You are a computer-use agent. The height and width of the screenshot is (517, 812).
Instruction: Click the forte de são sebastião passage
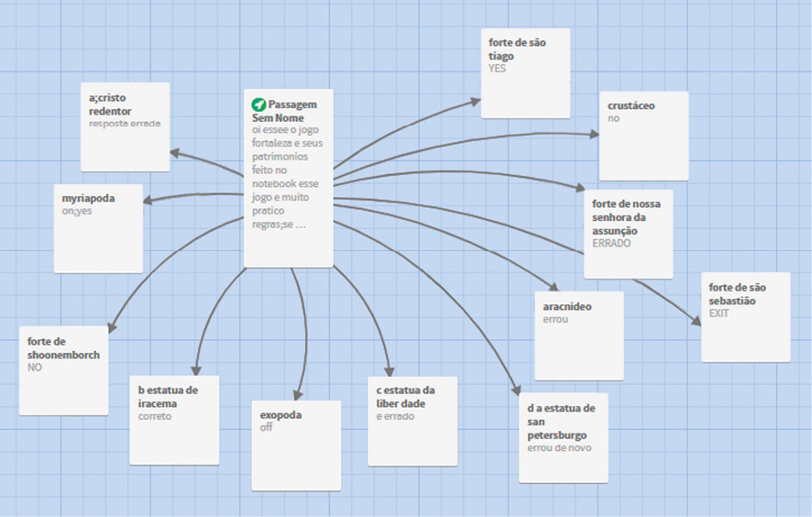[745, 316]
